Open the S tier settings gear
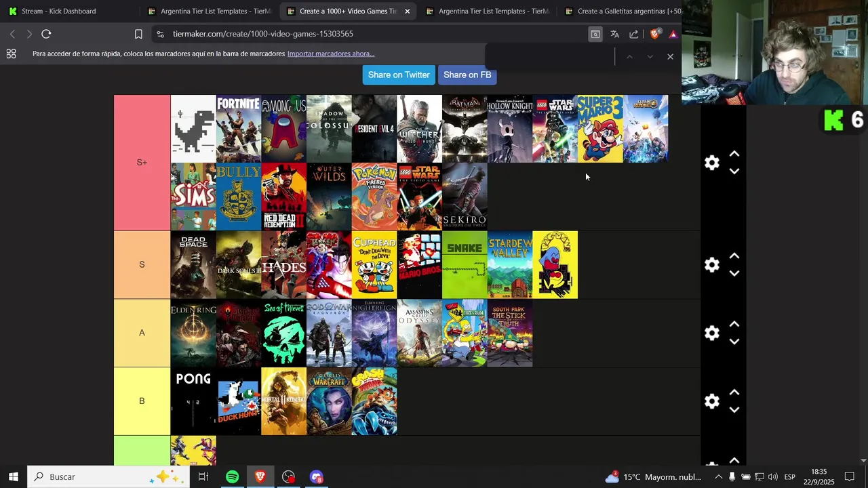 click(711, 265)
